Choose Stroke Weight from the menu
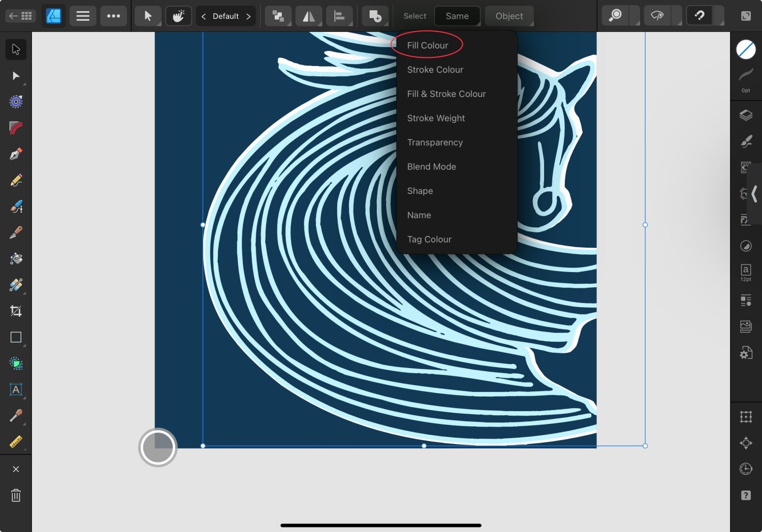This screenshot has height=532, width=762. click(436, 118)
